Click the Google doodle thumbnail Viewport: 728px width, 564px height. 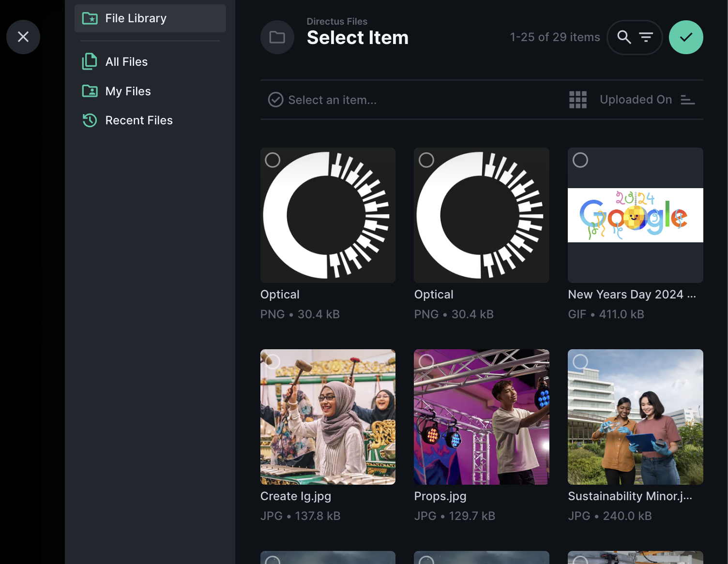(x=636, y=215)
